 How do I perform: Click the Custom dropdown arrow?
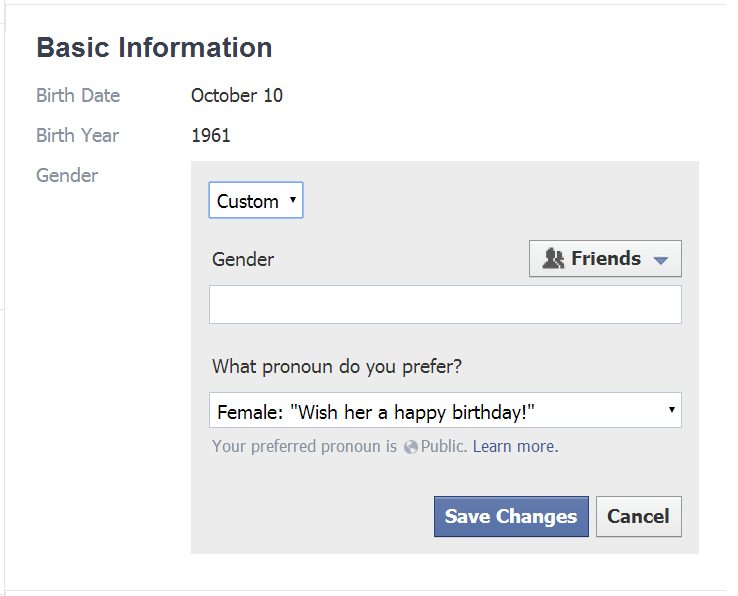(x=293, y=200)
